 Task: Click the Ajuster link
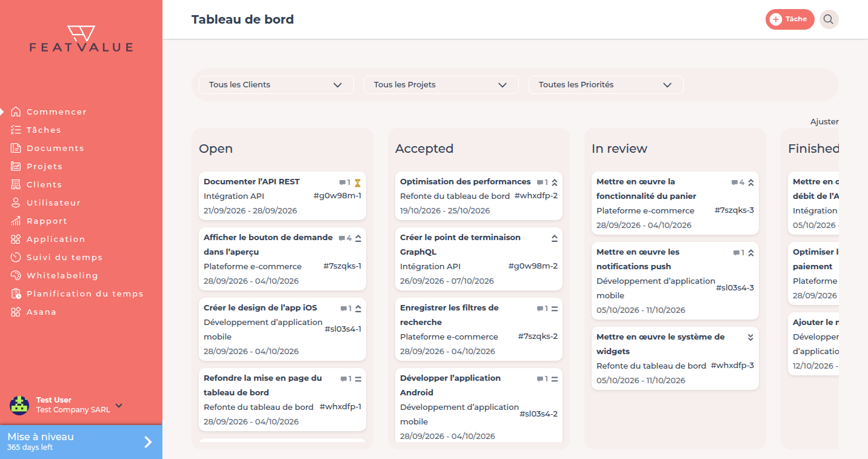(824, 122)
